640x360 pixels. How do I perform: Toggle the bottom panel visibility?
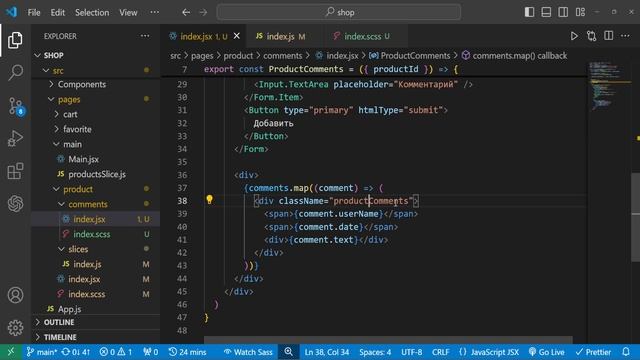click(546, 12)
